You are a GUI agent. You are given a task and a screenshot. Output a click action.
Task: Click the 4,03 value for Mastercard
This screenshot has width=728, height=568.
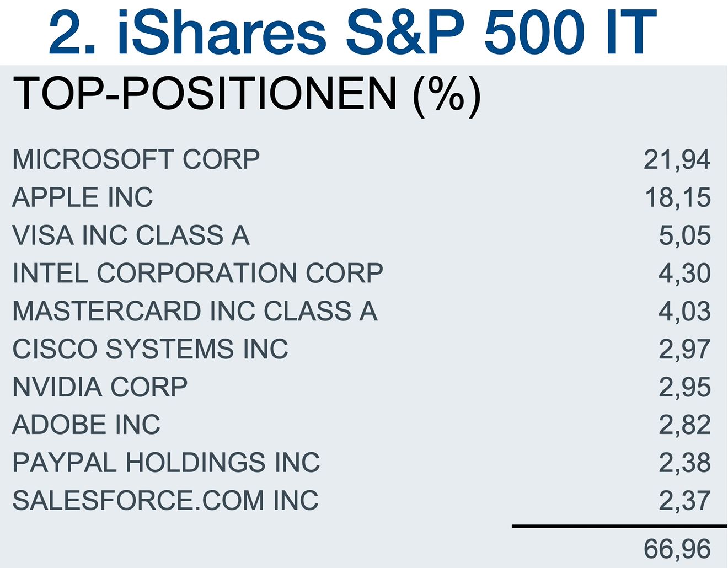pyautogui.click(x=684, y=311)
